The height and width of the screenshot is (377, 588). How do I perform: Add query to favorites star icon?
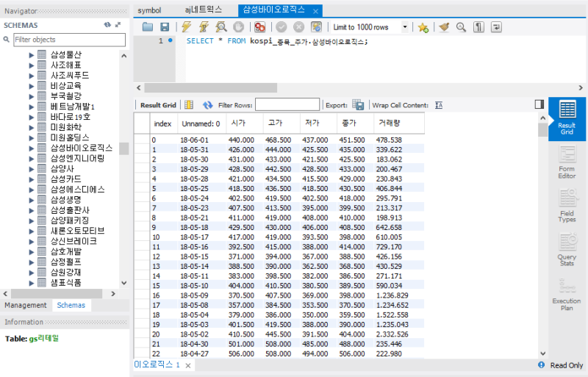423,27
